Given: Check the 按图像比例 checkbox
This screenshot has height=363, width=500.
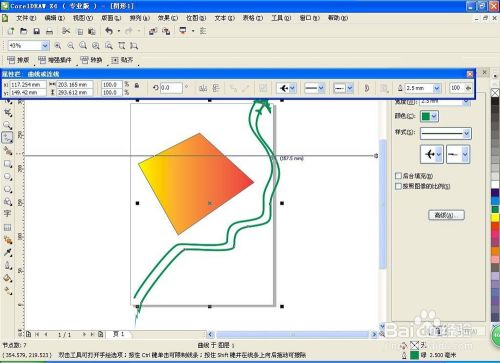Looking at the screenshot, I should click(x=398, y=186).
